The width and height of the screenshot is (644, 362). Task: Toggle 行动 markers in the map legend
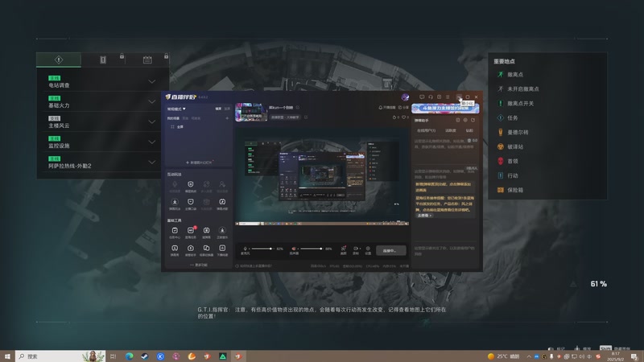pyautogui.click(x=508, y=175)
